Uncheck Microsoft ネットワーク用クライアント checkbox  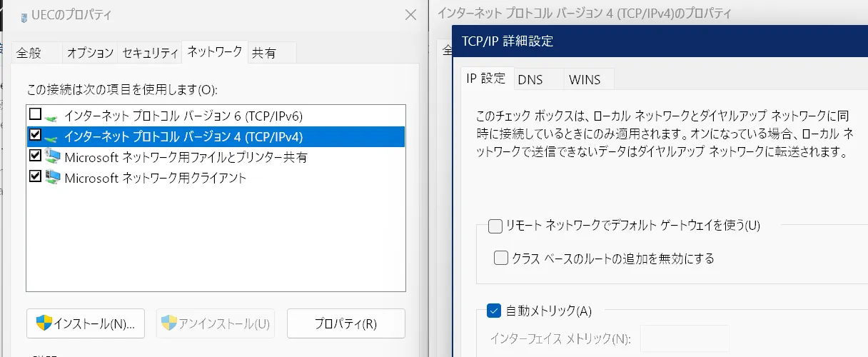click(x=35, y=177)
